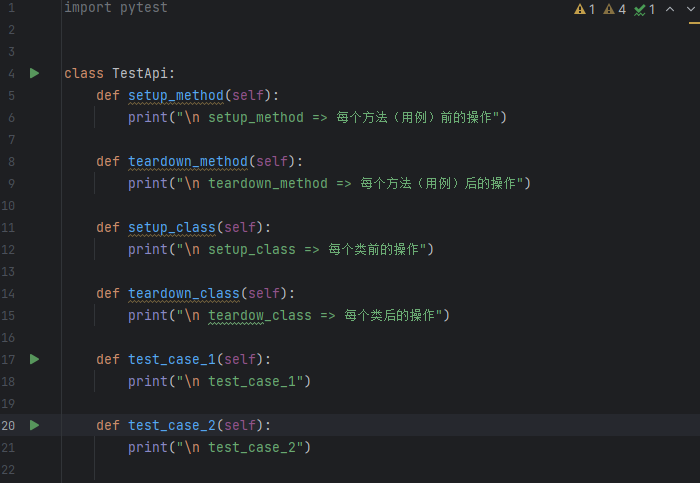Click the run gutter icon for test_case_2
Image resolution: width=700 pixels, height=483 pixels.
pyautogui.click(x=34, y=425)
